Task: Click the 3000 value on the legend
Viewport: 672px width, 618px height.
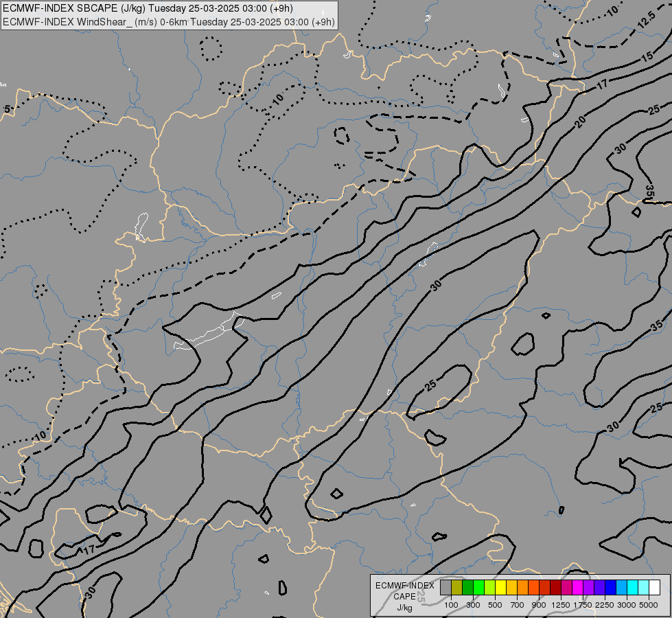Action: click(627, 605)
